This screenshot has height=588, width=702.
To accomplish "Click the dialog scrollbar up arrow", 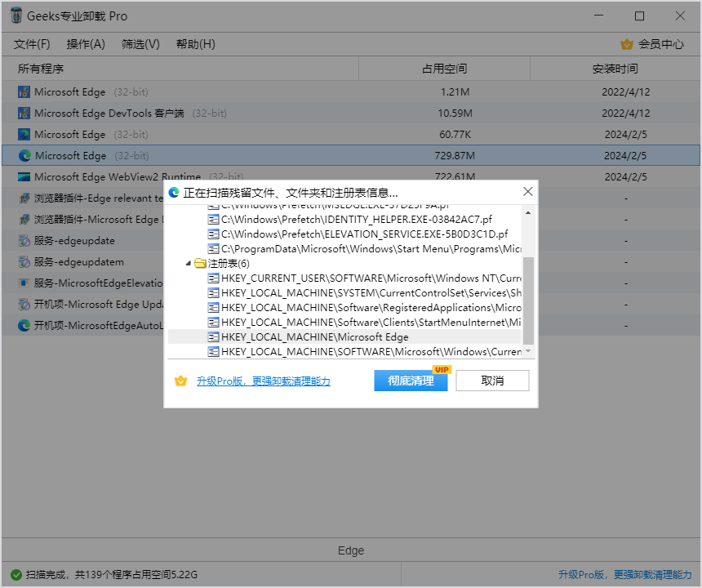I will coord(528,212).
